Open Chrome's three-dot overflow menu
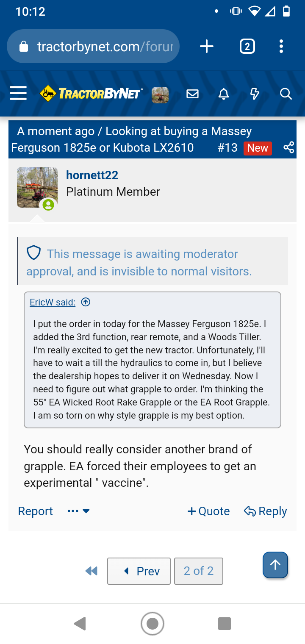305x644 pixels. pyautogui.click(x=281, y=46)
